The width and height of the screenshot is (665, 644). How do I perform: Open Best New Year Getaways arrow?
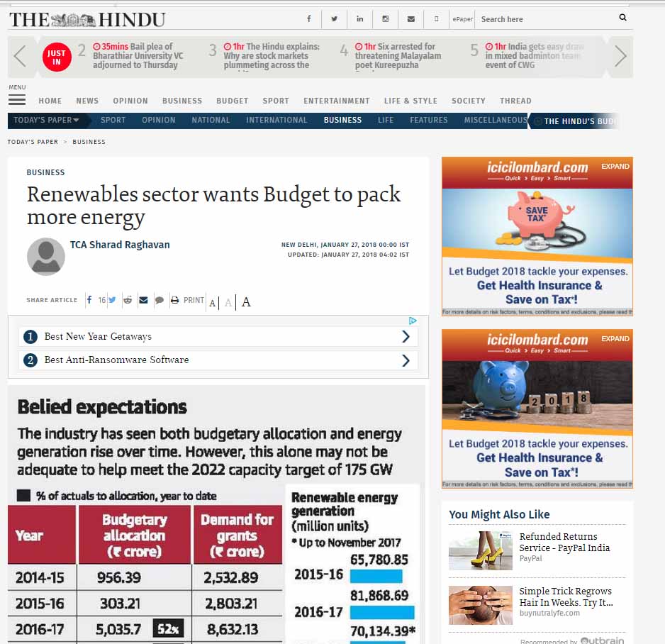(x=406, y=336)
